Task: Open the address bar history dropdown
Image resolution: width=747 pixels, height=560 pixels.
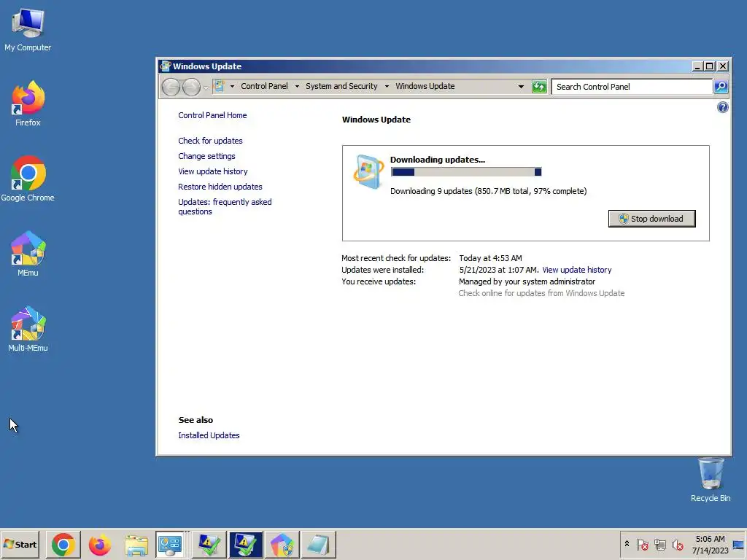Action: pyautogui.click(x=521, y=87)
